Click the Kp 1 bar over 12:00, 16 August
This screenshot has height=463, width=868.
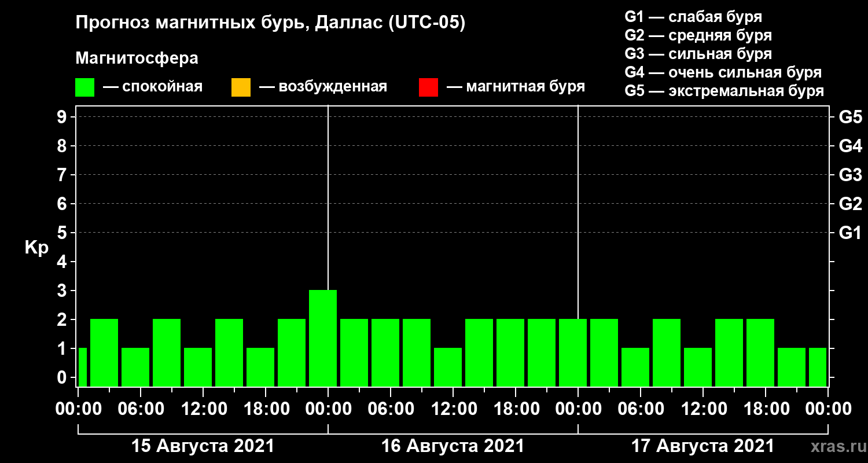tap(448, 367)
